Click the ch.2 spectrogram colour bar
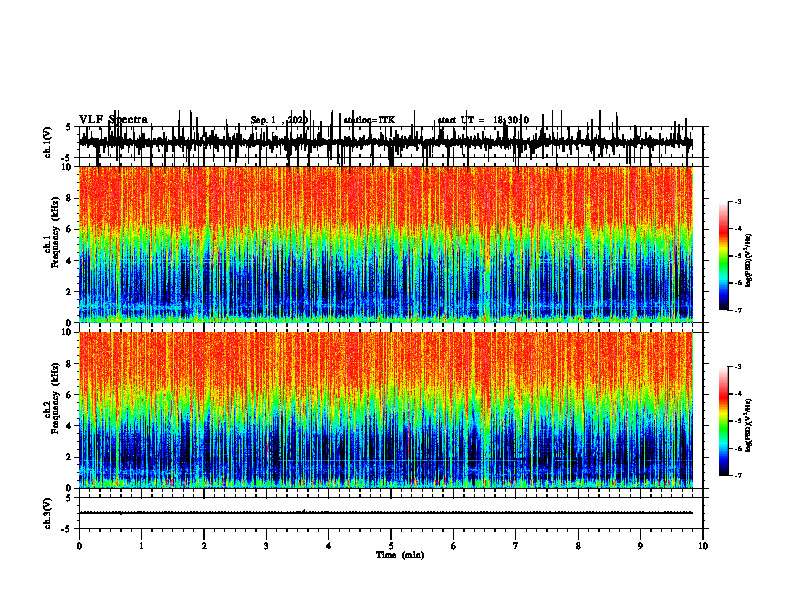The width and height of the screenshot is (792, 612). (724, 421)
